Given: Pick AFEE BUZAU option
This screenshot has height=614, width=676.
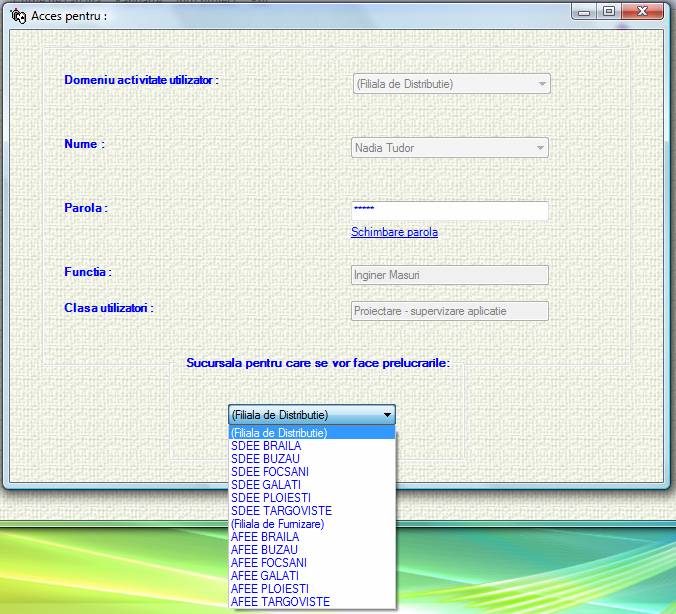Looking at the screenshot, I should pyautogui.click(x=312, y=549).
